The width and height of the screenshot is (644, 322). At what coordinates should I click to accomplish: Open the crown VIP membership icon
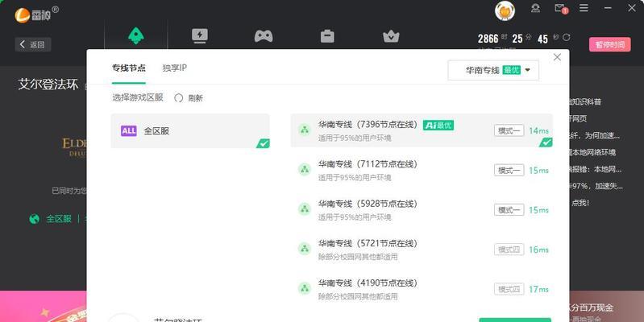(x=391, y=36)
